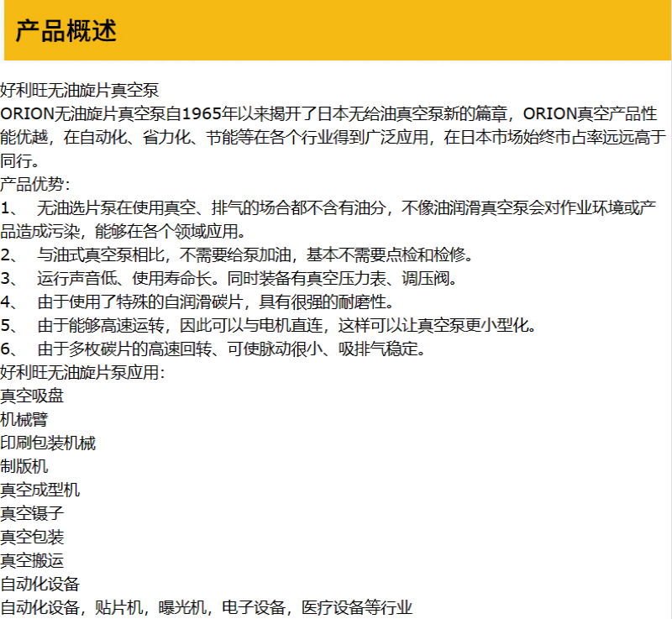Select the 机械臂 application line
This screenshot has height=619, width=672.
click(24, 419)
